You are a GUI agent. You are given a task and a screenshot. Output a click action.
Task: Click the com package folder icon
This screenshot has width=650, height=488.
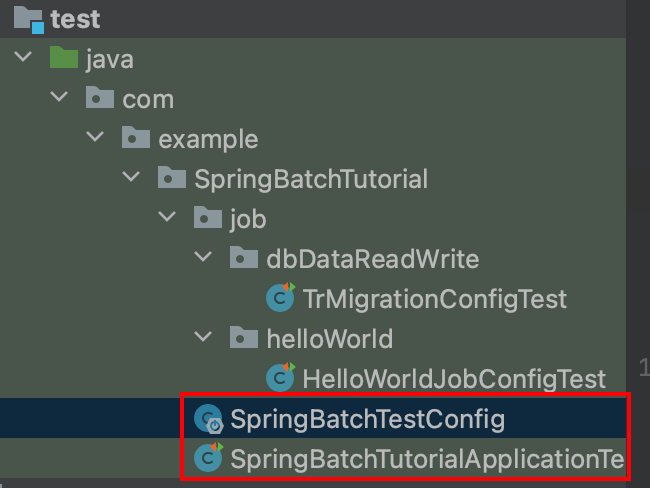pos(100,97)
